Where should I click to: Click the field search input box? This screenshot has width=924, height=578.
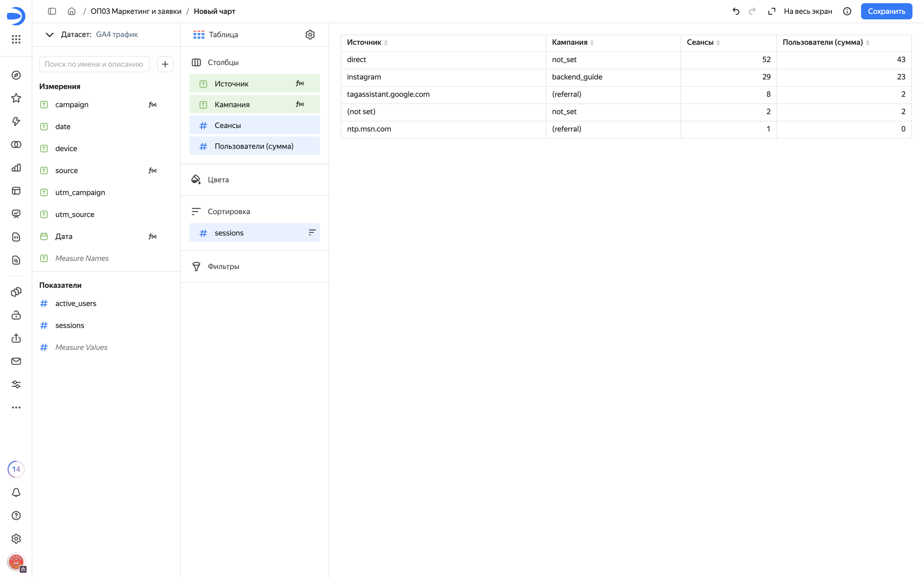tap(94, 64)
